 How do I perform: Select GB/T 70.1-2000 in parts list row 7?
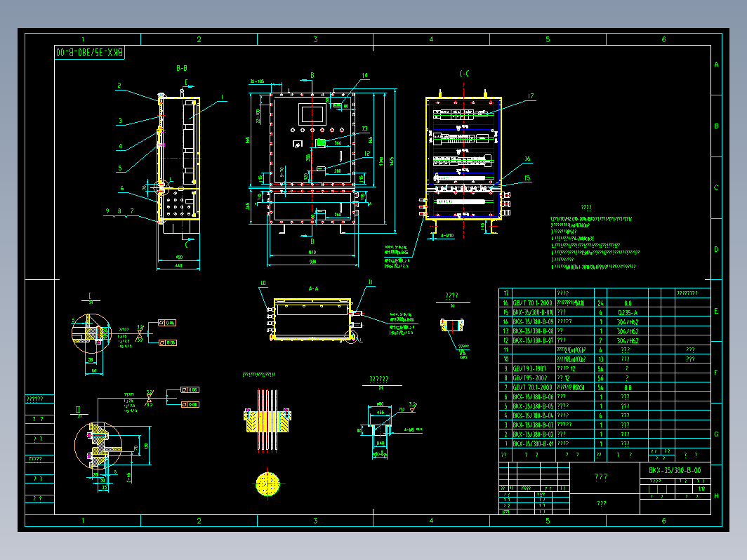[533, 387]
